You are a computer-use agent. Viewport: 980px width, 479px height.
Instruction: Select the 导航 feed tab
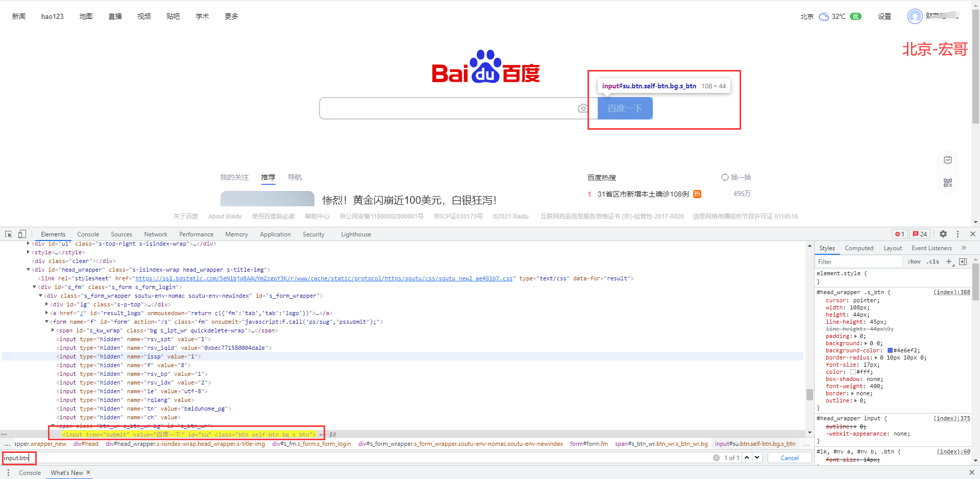[295, 177]
